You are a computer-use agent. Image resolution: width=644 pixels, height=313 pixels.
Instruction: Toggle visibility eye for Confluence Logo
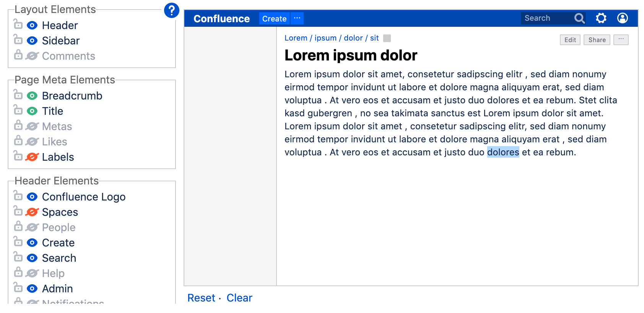(32, 197)
